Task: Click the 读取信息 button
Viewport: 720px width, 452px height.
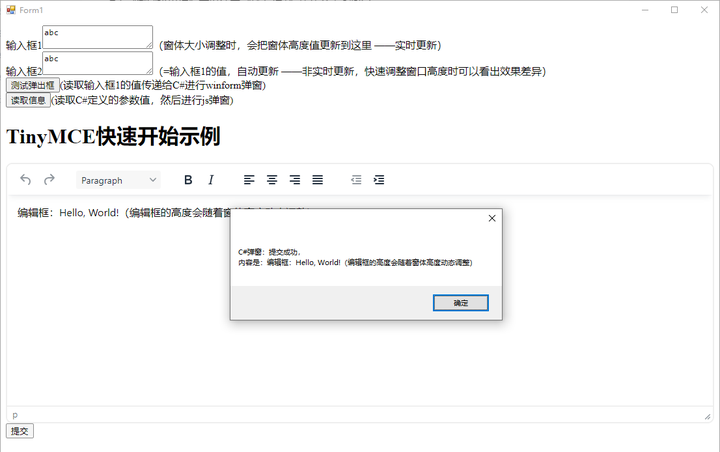Action: 28,100
